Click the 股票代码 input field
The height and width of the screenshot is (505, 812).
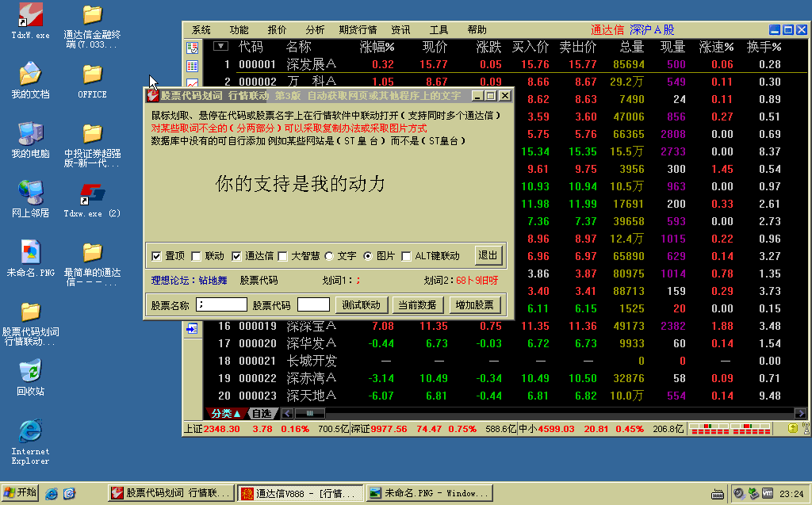point(313,304)
